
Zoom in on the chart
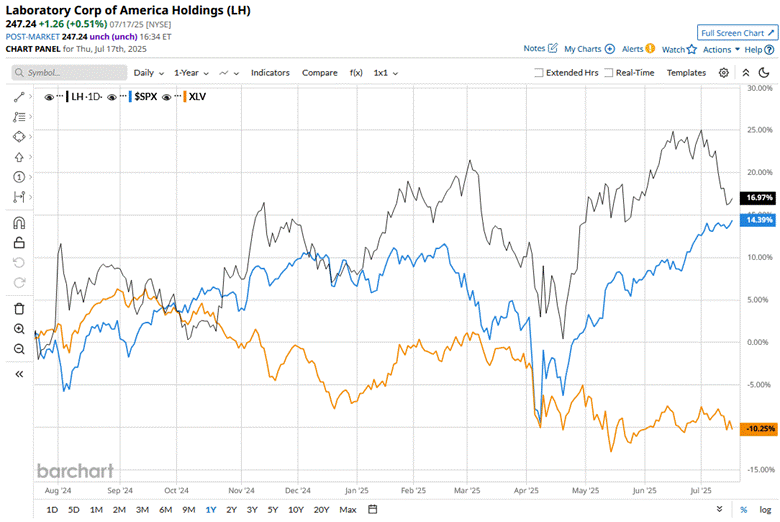19,329
